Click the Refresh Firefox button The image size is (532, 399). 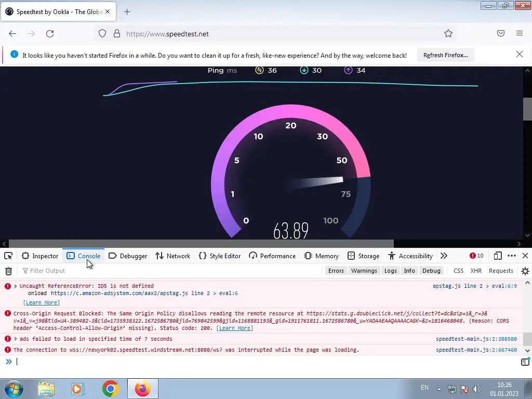pyautogui.click(x=445, y=55)
